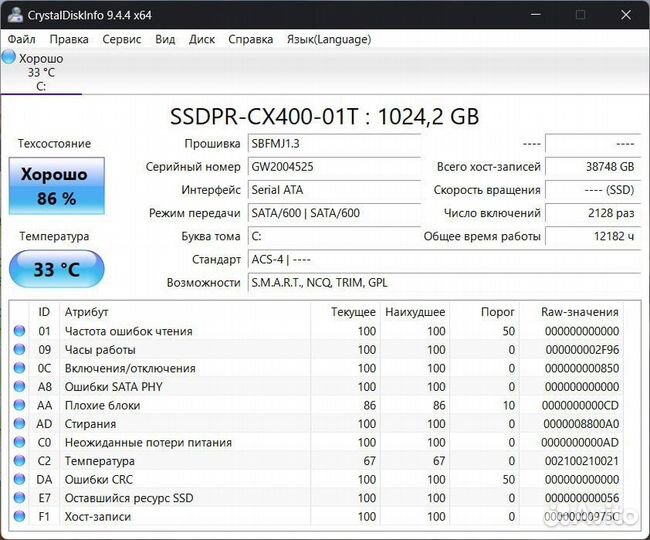The image size is (650, 540).
Task: Click threshold value 10 in Плохие блоки row
Action: (509, 405)
